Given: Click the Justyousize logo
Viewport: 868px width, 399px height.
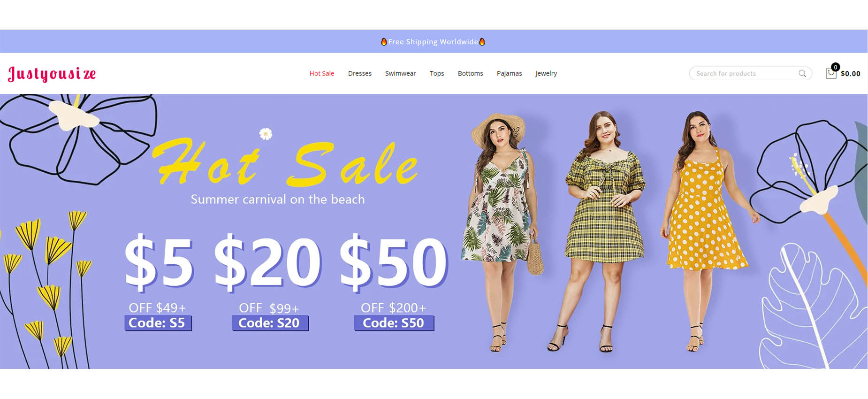Looking at the screenshot, I should point(52,74).
